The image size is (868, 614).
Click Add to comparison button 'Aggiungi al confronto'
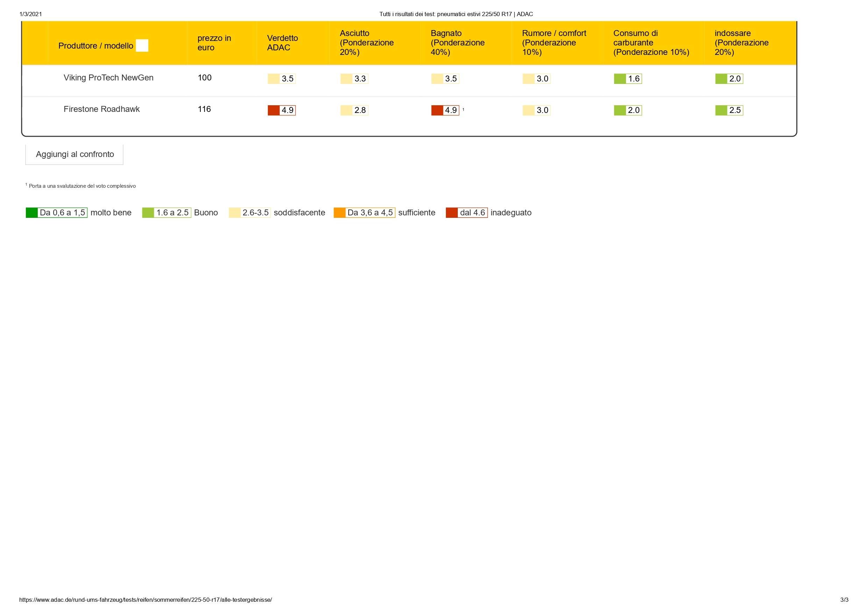pos(74,154)
